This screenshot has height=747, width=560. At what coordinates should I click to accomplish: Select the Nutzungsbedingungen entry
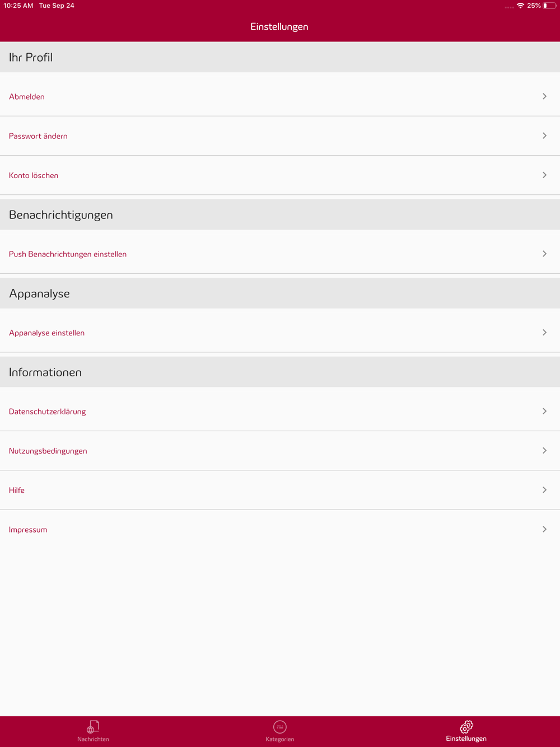(280, 451)
